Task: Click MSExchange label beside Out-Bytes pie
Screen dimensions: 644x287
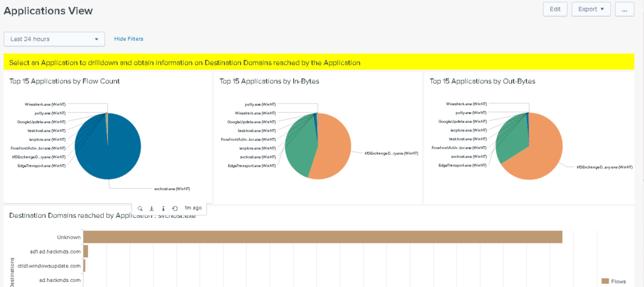Action: click(604, 167)
